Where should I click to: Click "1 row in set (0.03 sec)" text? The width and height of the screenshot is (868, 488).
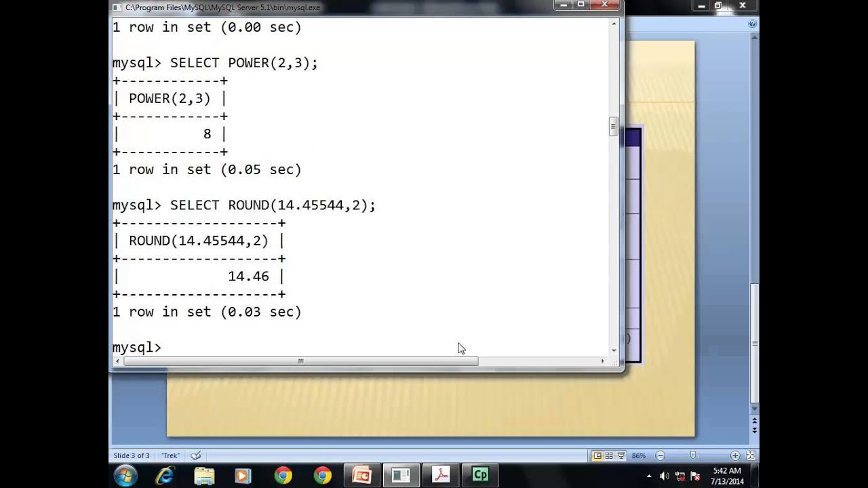click(207, 312)
